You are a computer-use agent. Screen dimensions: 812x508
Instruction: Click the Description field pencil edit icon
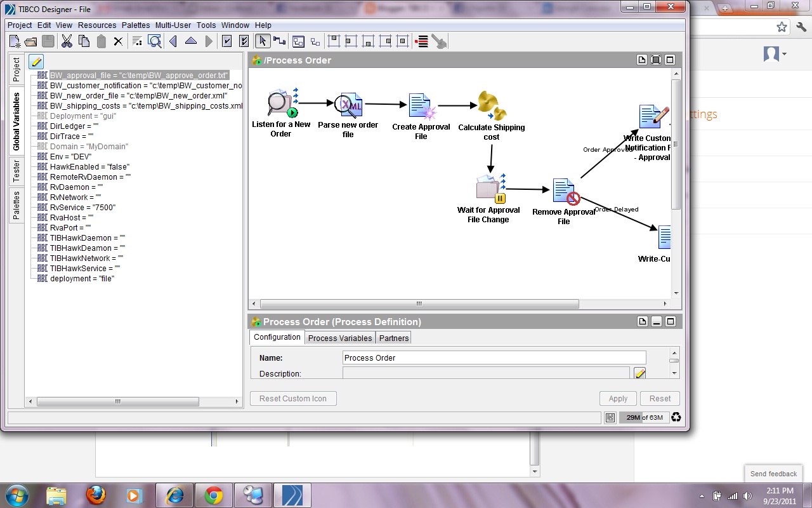pos(640,373)
